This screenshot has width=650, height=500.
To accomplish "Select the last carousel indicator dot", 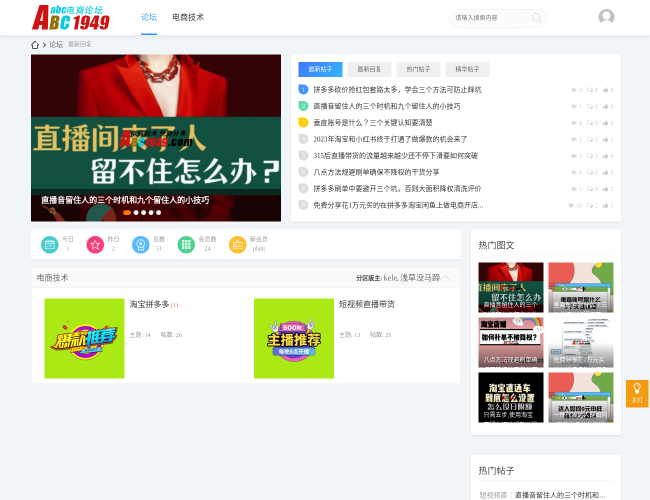I will [158, 212].
